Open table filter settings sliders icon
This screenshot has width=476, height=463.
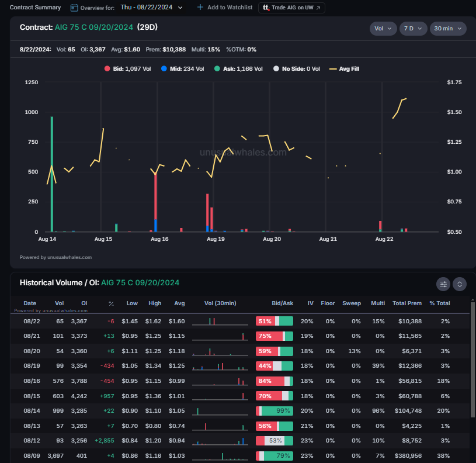[x=443, y=284]
